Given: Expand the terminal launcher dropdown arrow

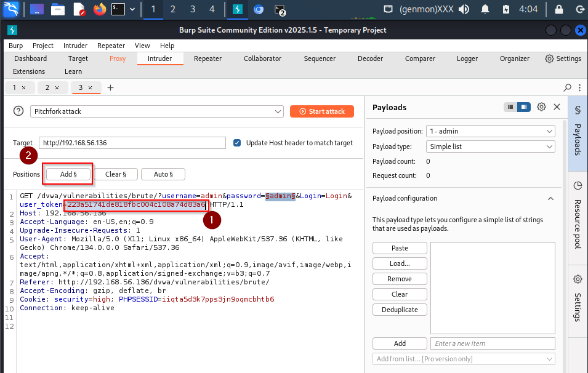Looking at the screenshot, I should click(x=132, y=9).
